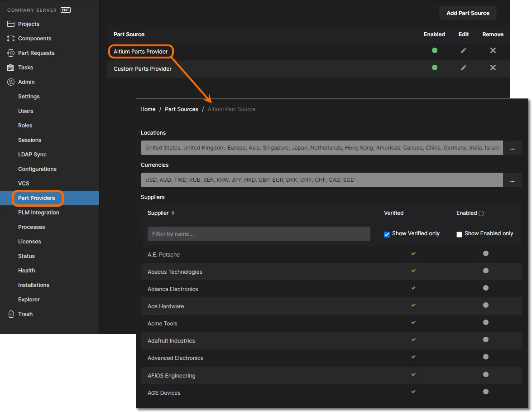Open Settings in Admin menu

[x=29, y=97]
